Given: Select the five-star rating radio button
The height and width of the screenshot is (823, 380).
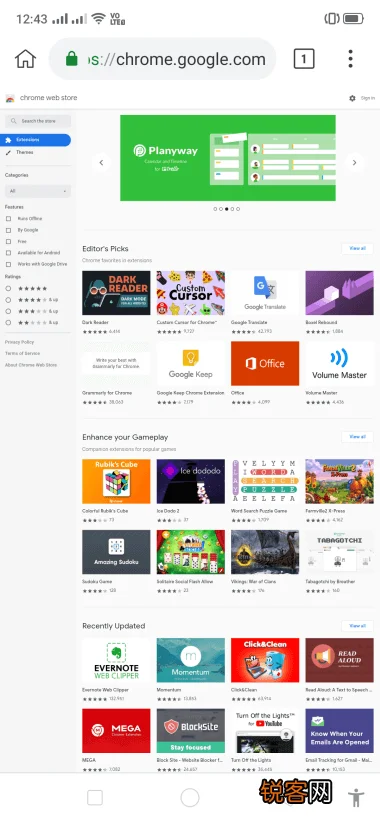Looking at the screenshot, I should (x=8, y=289).
